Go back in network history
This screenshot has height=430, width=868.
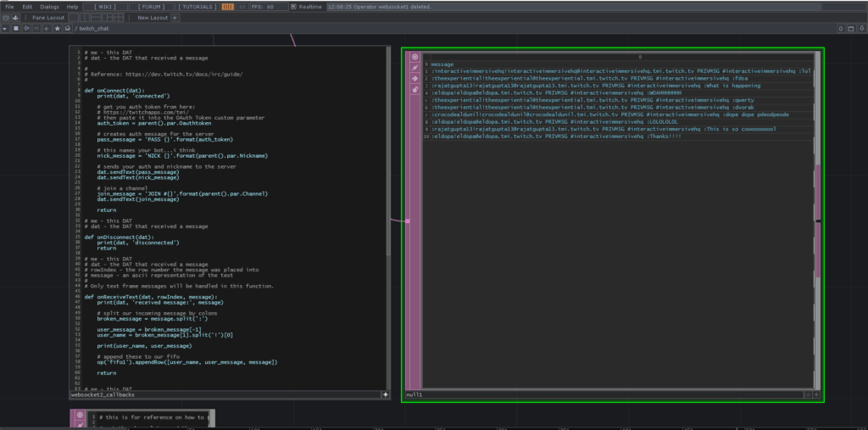[x=26, y=28]
